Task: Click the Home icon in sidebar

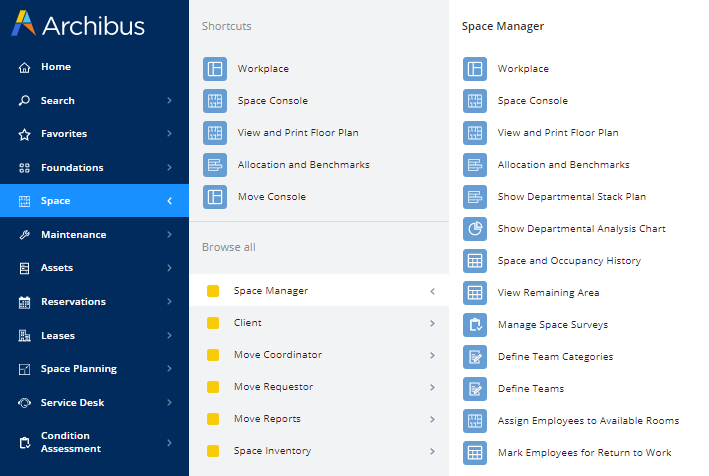Action: pyautogui.click(x=25, y=67)
